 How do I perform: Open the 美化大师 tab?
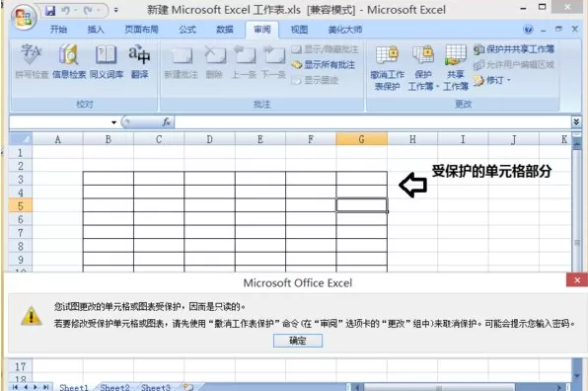tap(345, 30)
